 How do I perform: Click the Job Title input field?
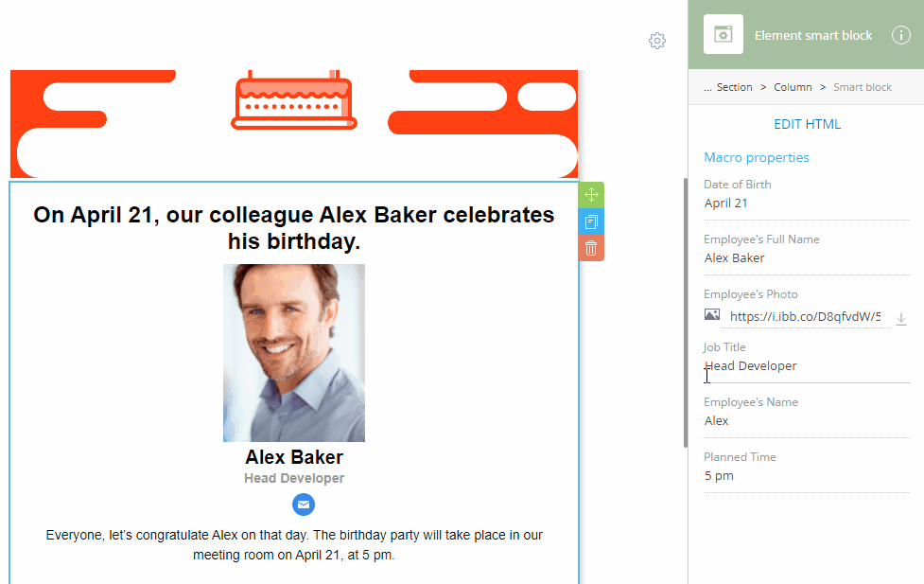click(x=806, y=366)
